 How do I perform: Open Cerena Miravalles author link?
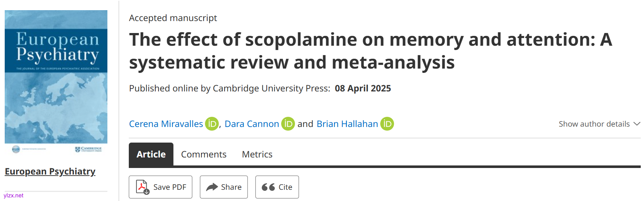pos(166,124)
